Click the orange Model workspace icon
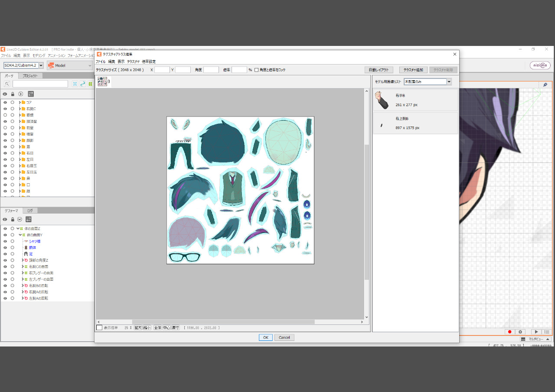 (x=51, y=65)
